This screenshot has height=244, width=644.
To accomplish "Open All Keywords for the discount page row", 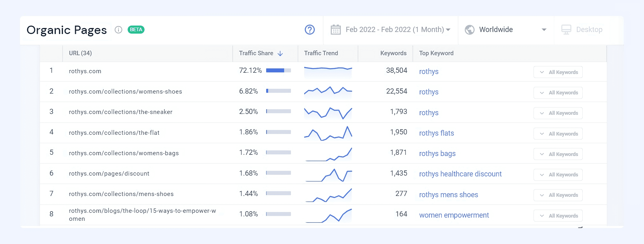I will [558, 175].
